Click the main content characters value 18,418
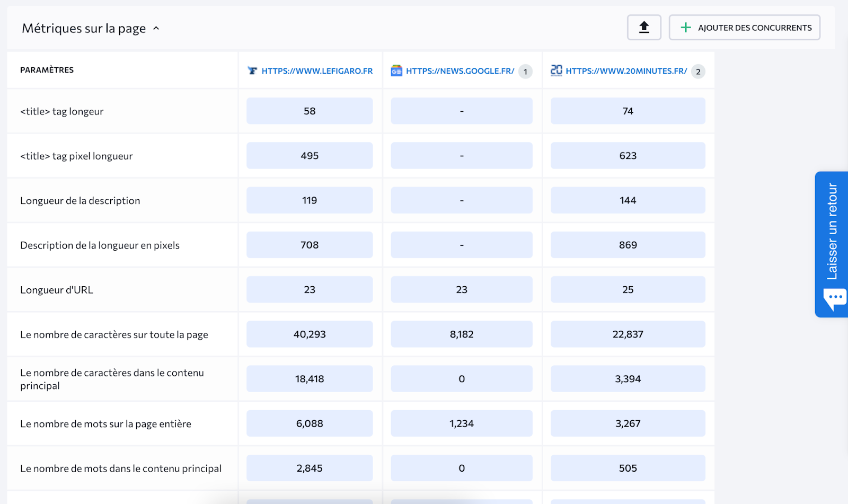 coord(310,379)
